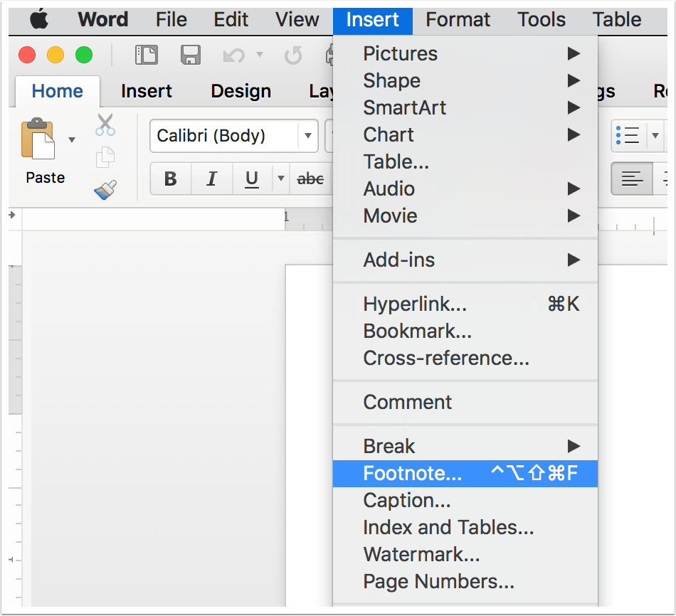Image resolution: width=676 pixels, height=616 pixels.
Task: Open the Format menu
Action: [458, 20]
